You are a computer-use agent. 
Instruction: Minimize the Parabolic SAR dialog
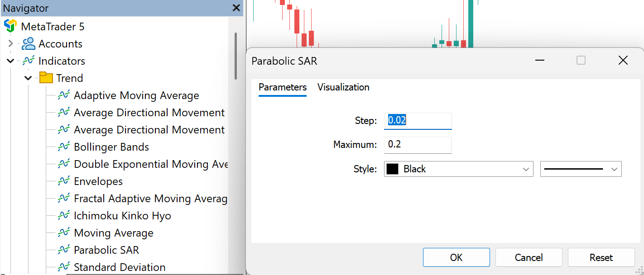(x=539, y=60)
